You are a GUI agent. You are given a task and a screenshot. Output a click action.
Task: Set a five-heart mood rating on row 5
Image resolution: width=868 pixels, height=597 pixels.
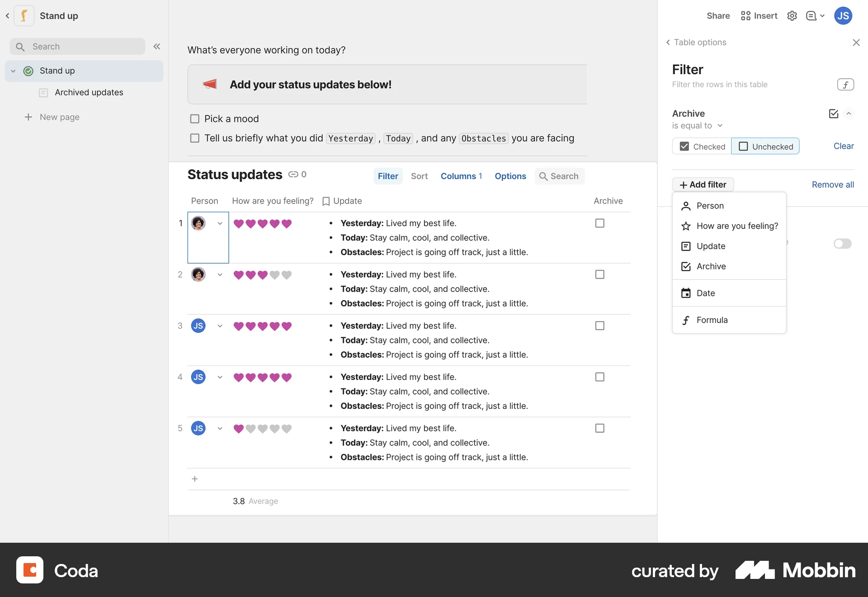click(286, 428)
